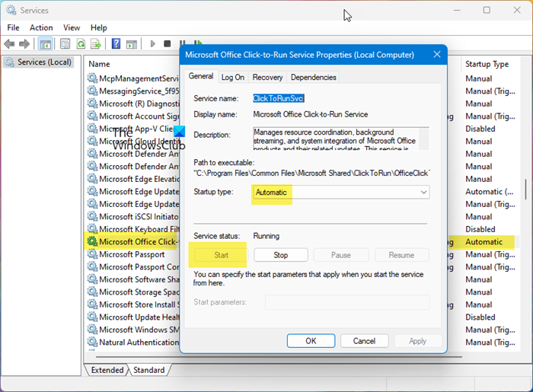Image resolution: width=533 pixels, height=392 pixels.
Task: Click the Resume button in service properties
Action: click(402, 255)
